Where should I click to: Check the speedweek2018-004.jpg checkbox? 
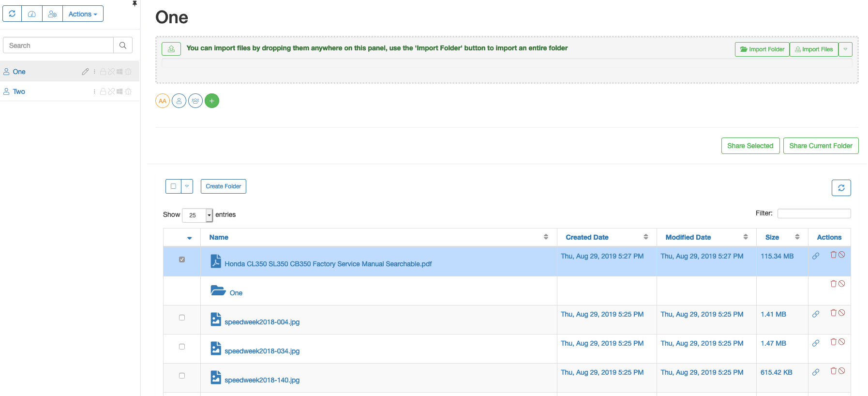pos(182,318)
